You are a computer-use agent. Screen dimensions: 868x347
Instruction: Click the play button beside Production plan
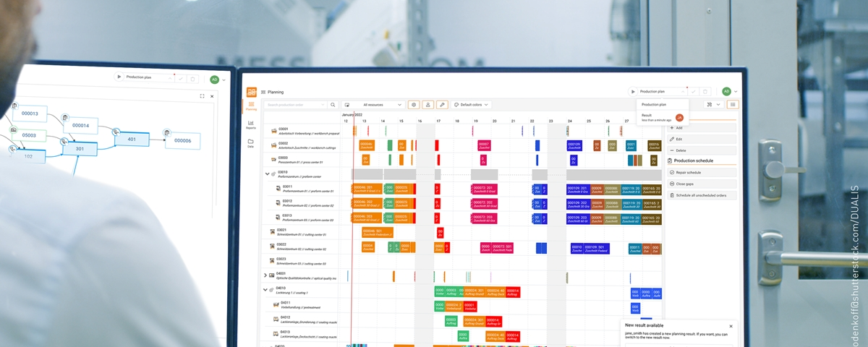[x=633, y=92]
